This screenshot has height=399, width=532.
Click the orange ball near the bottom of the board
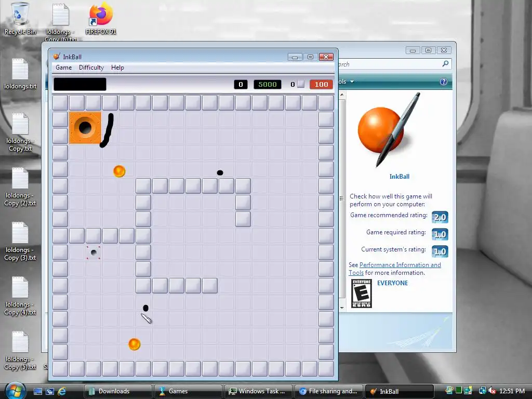pos(135,344)
